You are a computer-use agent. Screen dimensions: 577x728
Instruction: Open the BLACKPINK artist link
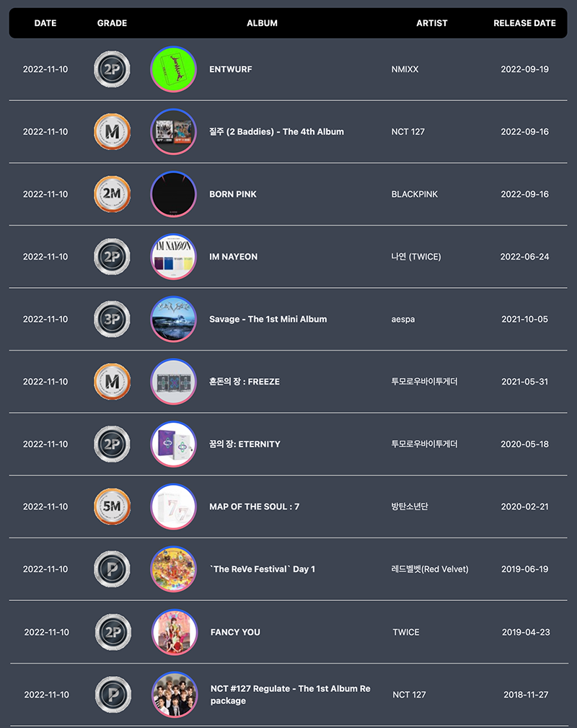pos(415,194)
